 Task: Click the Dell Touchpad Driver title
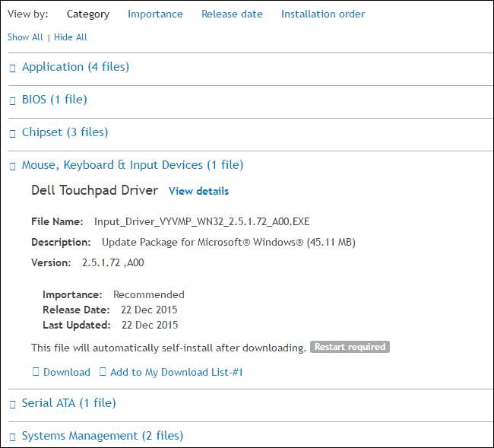(x=94, y=190)
